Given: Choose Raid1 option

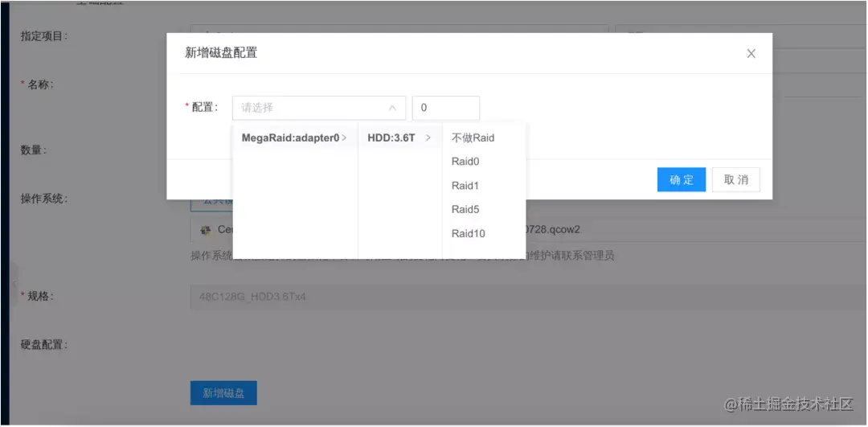Looking at the screenshot, I should 484,186.
